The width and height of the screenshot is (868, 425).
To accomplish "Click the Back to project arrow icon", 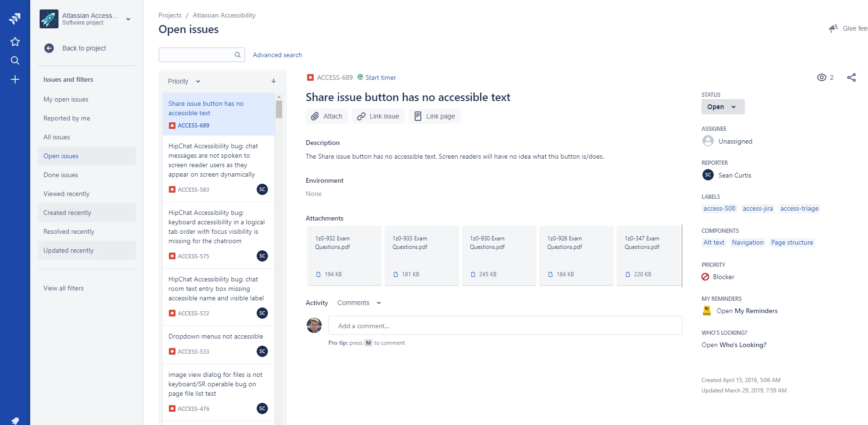I will click(49, 48).
